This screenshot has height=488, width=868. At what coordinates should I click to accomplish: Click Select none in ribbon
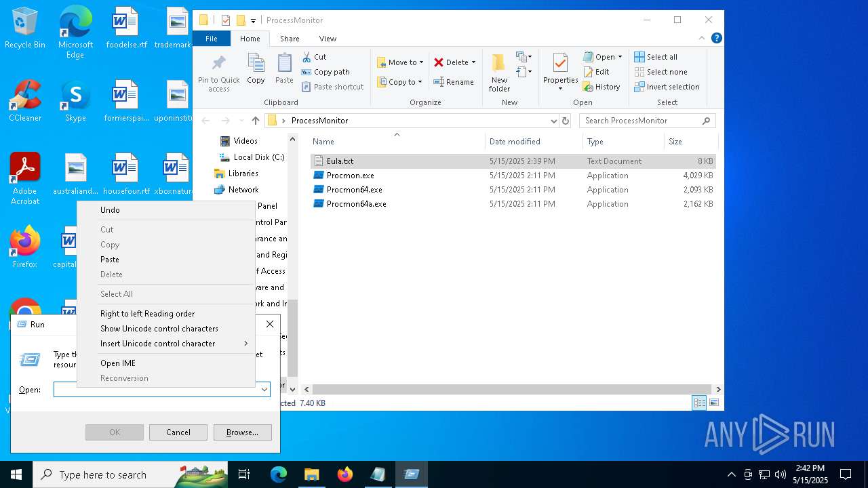[x=660, y=72]
